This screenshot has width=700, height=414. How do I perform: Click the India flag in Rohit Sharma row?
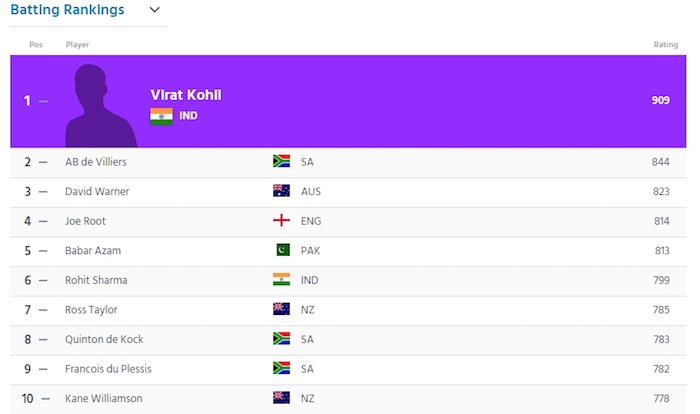(281, 280)
